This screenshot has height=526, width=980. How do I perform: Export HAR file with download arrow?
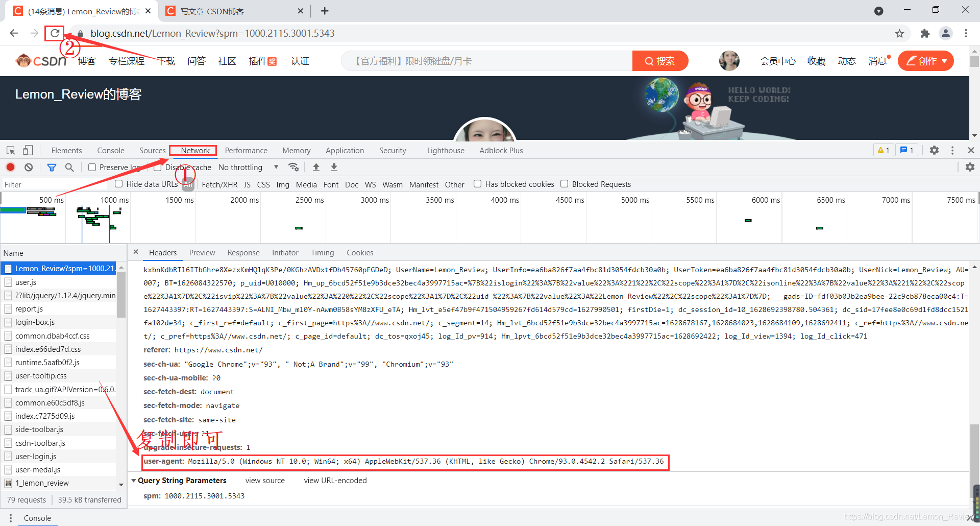(334, 167)
